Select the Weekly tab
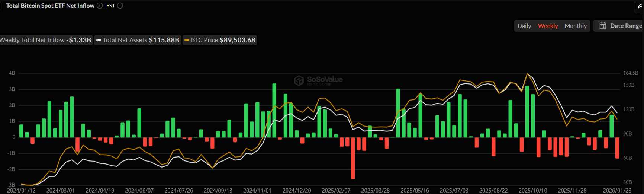The height and width of the screenshot is (194, 644). (x=548, y=26)
